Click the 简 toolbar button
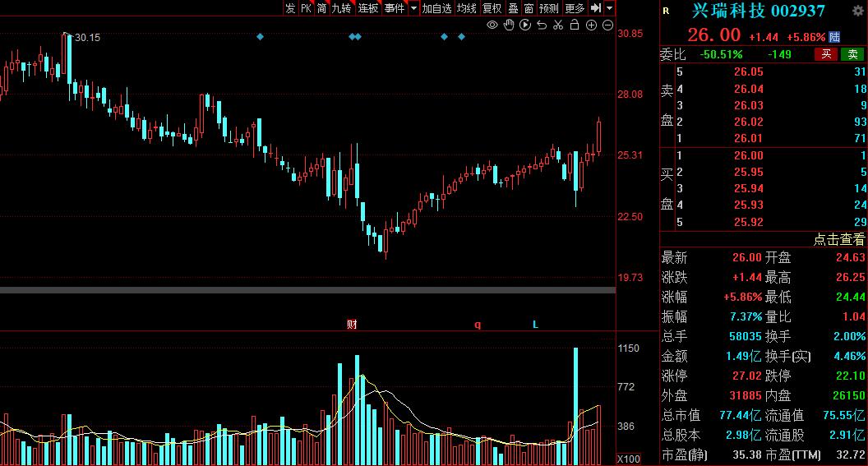Screen dimensions: 868x466 point(321,7)
